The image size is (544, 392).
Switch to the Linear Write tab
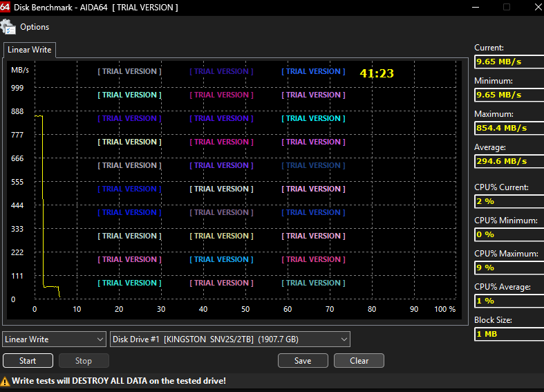[29, 50]
